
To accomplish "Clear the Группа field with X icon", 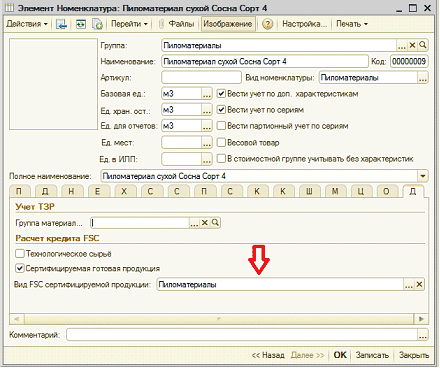I will [x=412, y=45].
